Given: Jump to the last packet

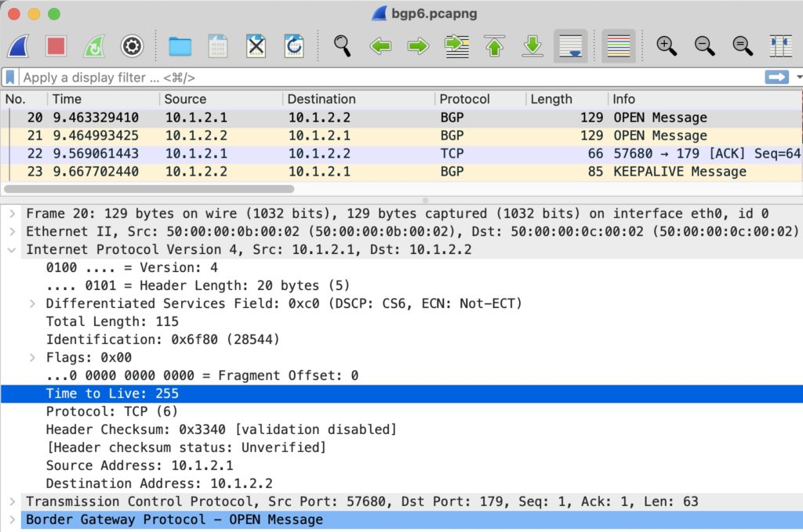Looking at the screenshot, I should coord(532,46).
